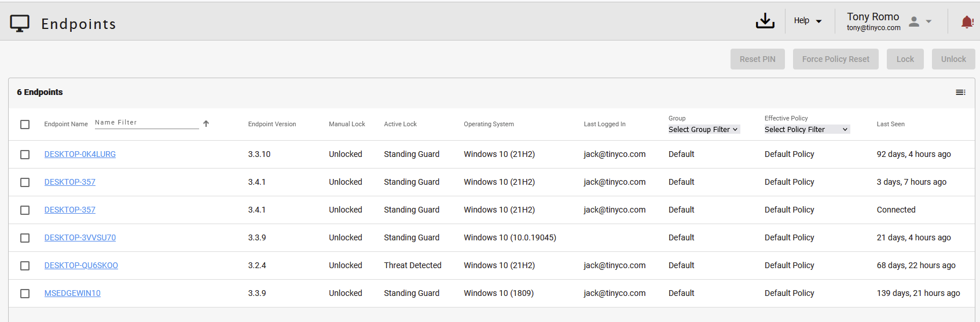Viewport: 980px width, 322px height.
Task: Click the Endpoints monitor icon
Action: pos(20,23)
